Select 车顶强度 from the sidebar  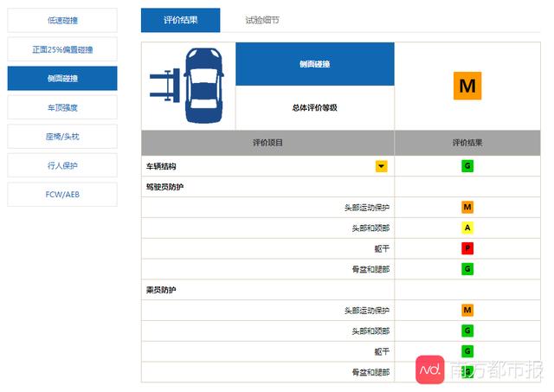click(x=62, y=107)
